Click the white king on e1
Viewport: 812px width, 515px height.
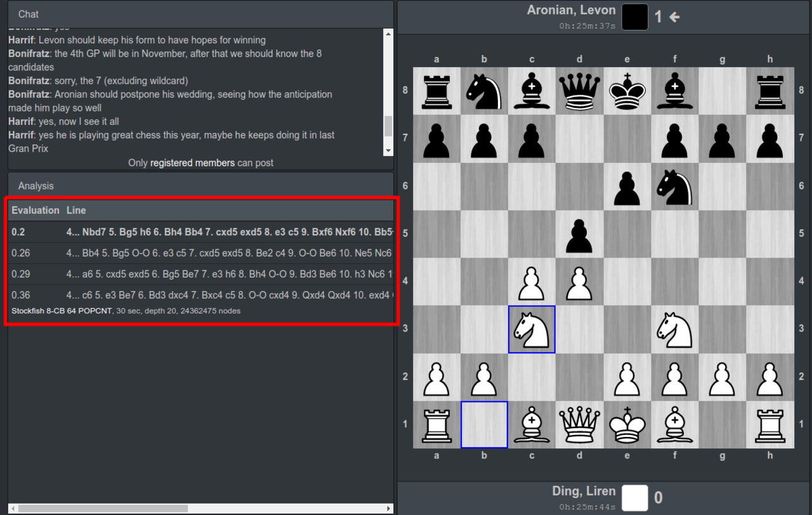627,424
